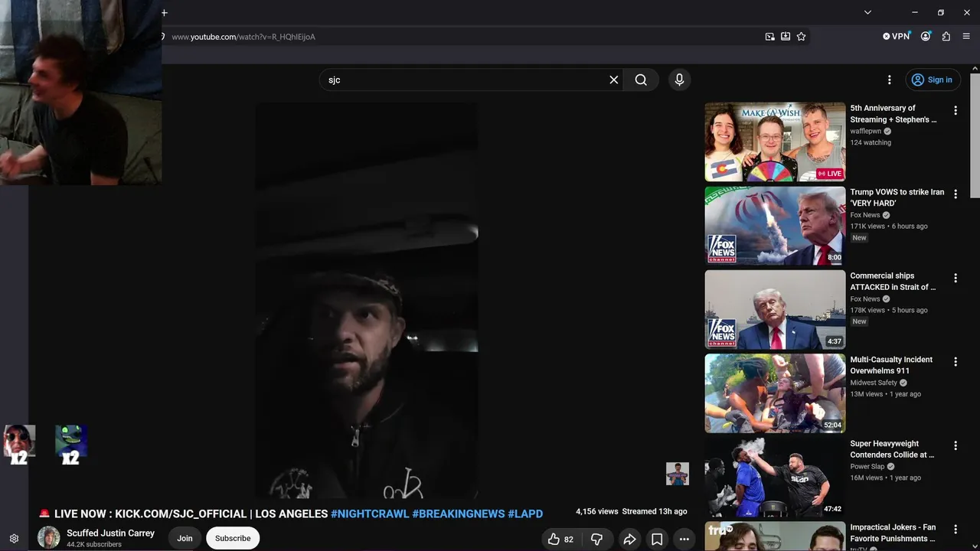Click the '5th Anniversary of Streaming' video title
The width and height of the screenshot is (980, 551).
click(x=893, y=114)
